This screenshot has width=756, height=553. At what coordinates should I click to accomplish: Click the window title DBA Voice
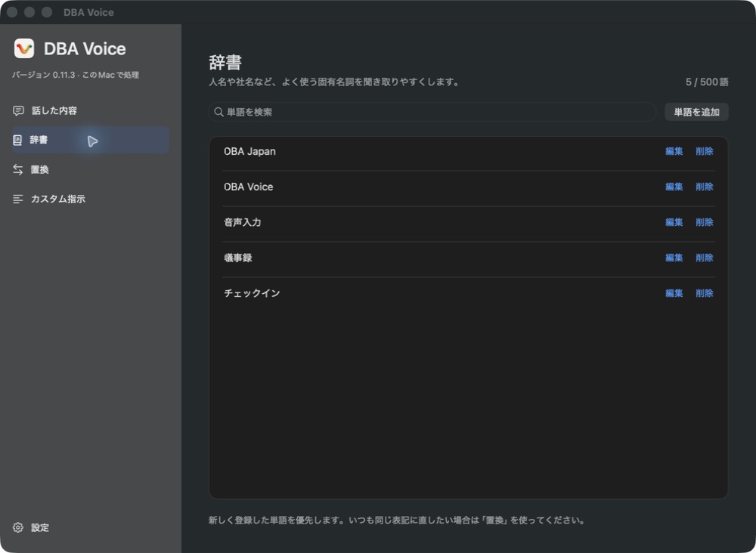pyautogui.click(x=88, y=13)
